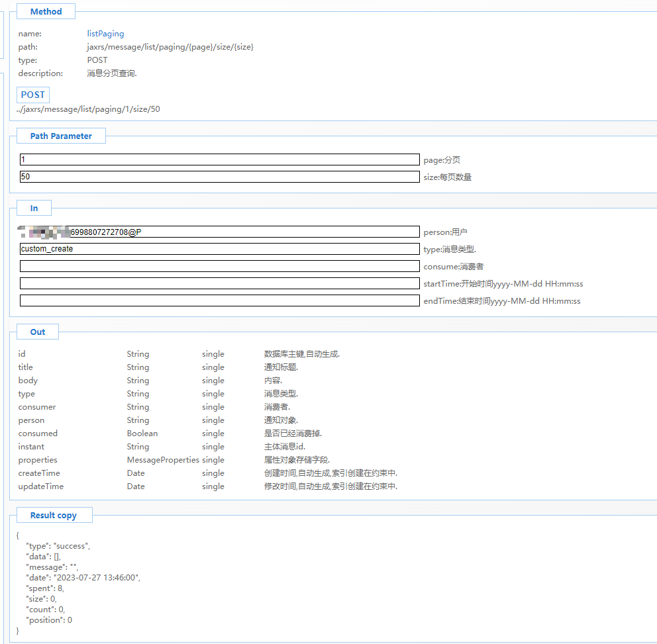Click the POST button to send request
657x644 pixels.
[32, 95]
